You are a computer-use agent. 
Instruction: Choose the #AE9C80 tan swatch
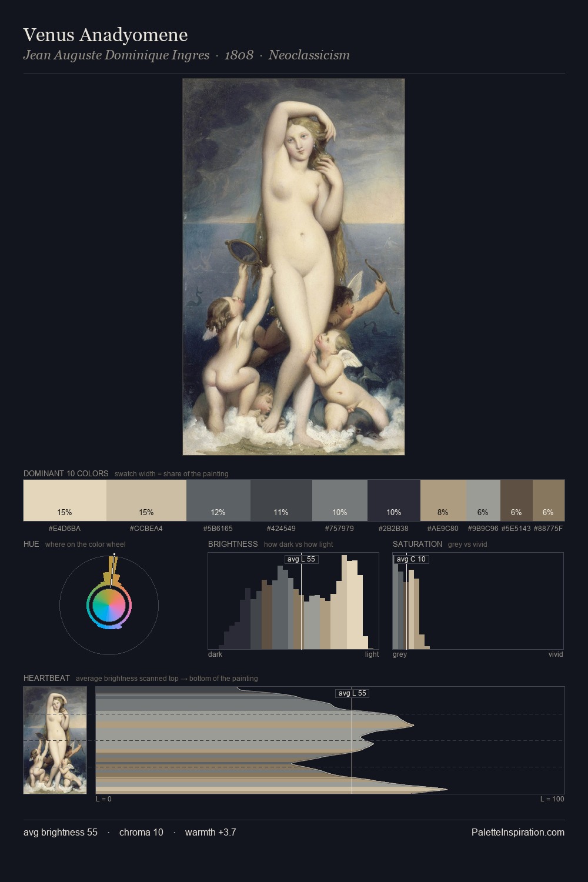tap(443, 500)
